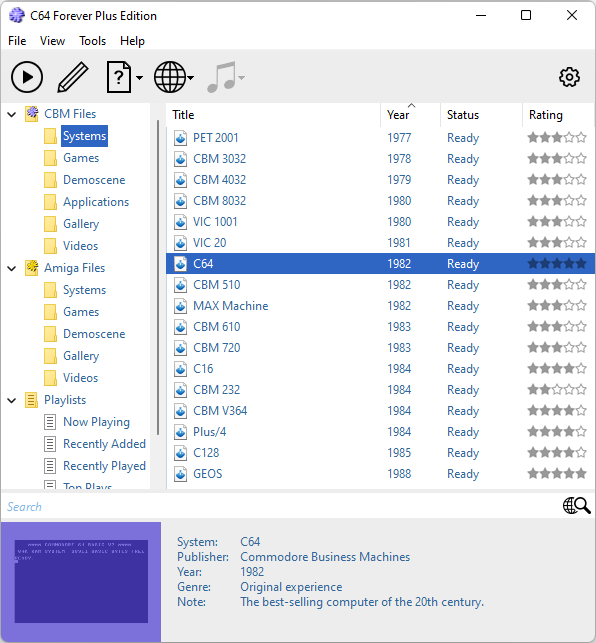Select the CBM 3032 row
The image size is (596, 643).
click(x=381, y=159)
